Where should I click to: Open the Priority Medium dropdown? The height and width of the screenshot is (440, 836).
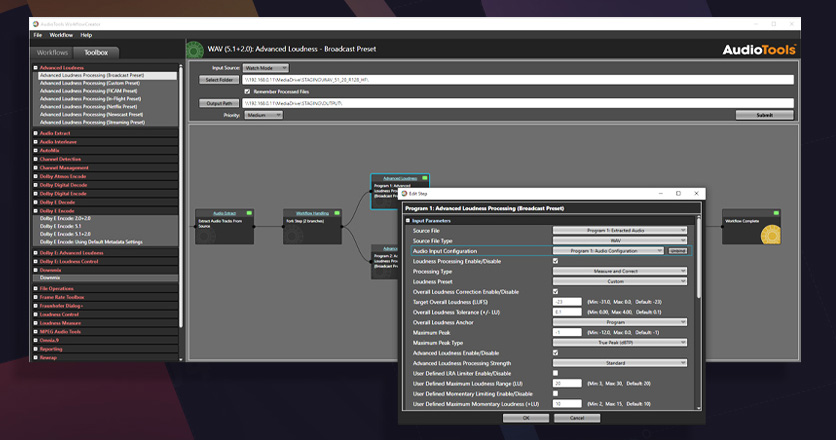tap(263, 115)
